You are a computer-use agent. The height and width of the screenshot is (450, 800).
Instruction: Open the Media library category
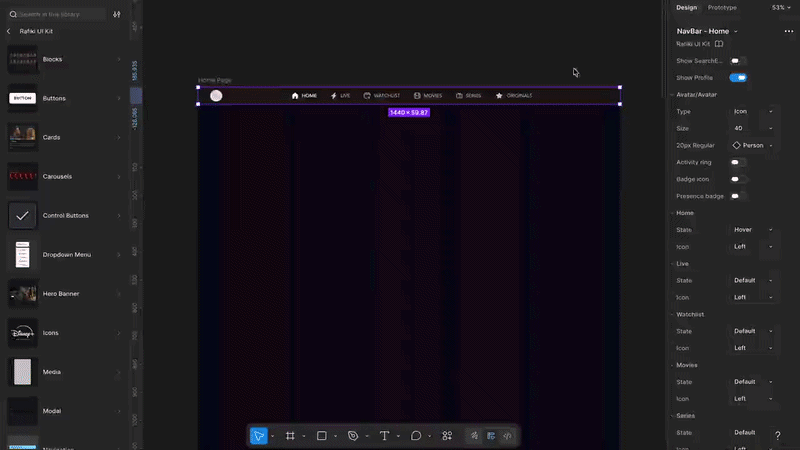[64, 372]
